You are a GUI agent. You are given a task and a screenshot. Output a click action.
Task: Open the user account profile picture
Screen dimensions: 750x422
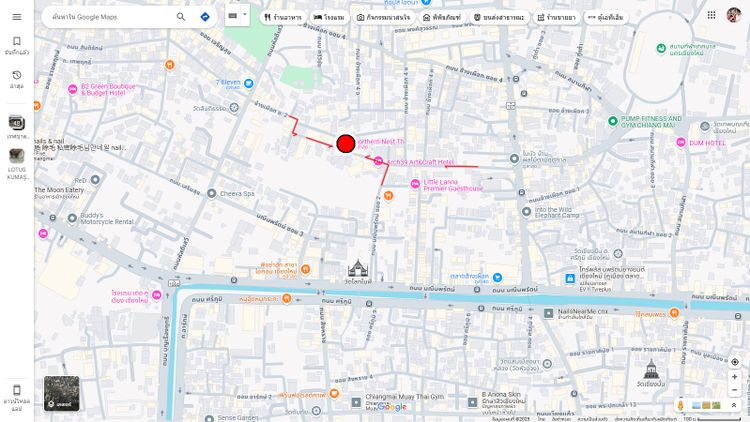click(734, 15)
